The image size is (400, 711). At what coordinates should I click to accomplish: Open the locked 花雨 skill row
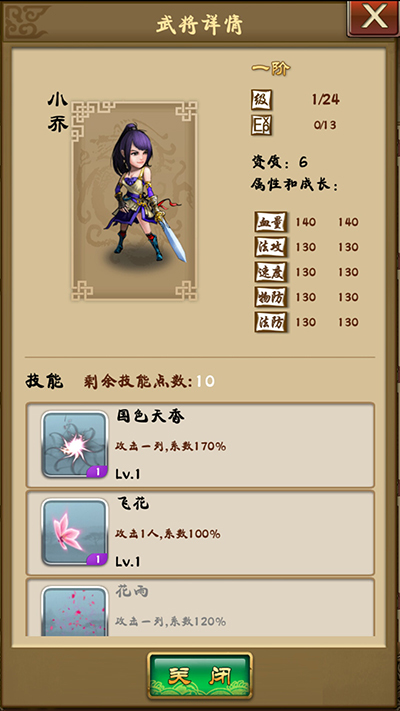point(200,607)
